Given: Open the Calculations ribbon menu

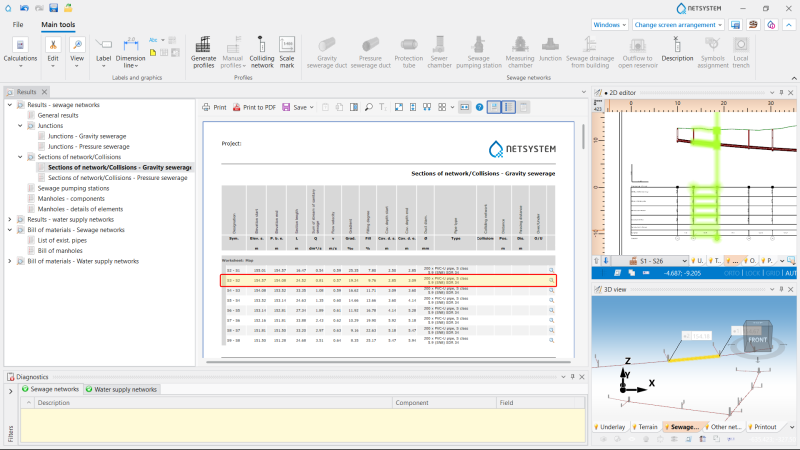Looking at the screenshot, I should (x=20, y=52).
